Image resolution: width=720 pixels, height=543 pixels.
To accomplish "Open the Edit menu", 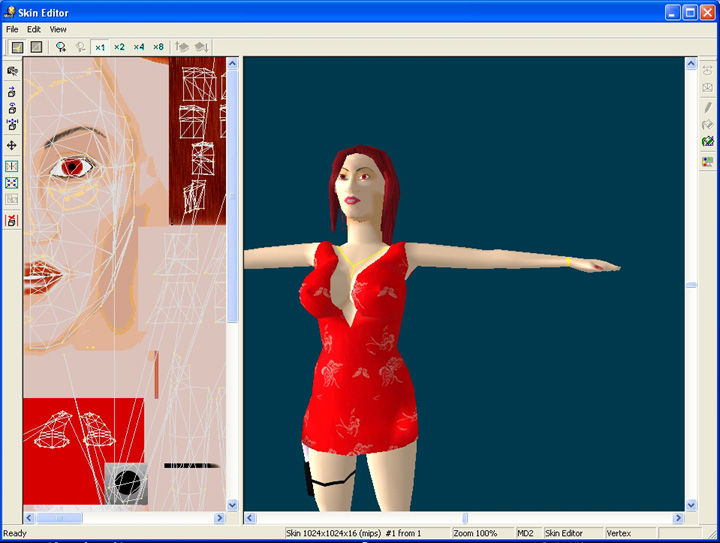I will click(x=34, y=29).
